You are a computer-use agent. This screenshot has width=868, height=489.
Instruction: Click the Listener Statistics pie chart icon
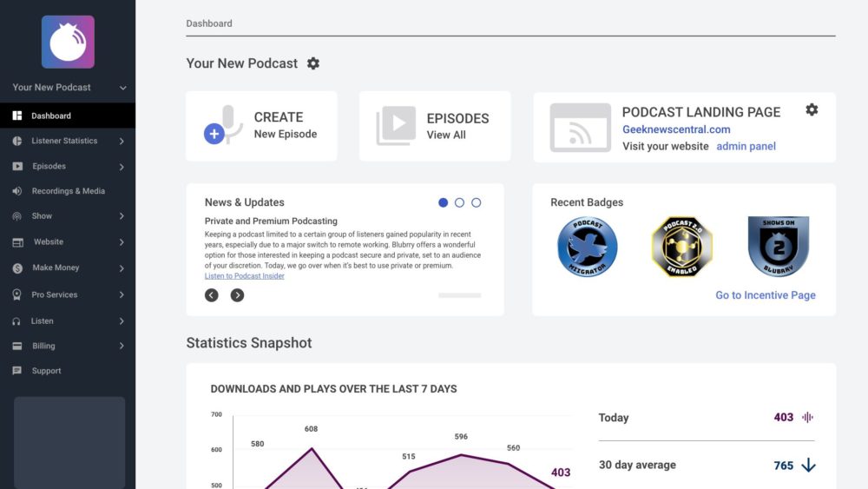(x=17, y=142)
